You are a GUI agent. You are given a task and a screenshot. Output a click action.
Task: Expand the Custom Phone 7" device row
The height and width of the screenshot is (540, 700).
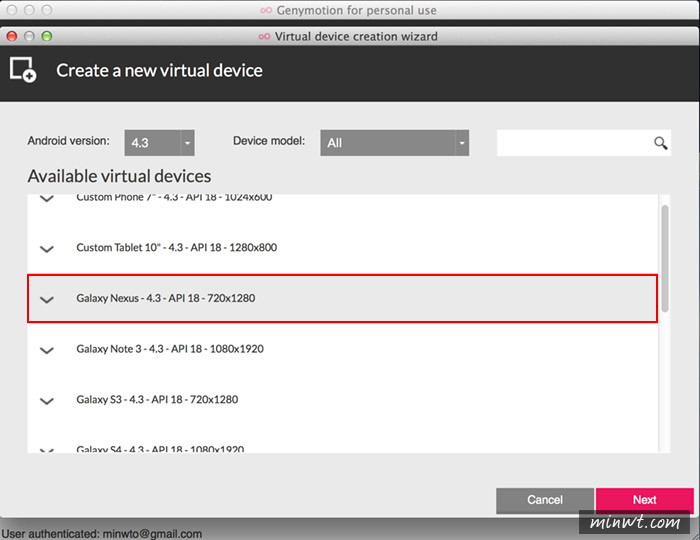[47, 198]
